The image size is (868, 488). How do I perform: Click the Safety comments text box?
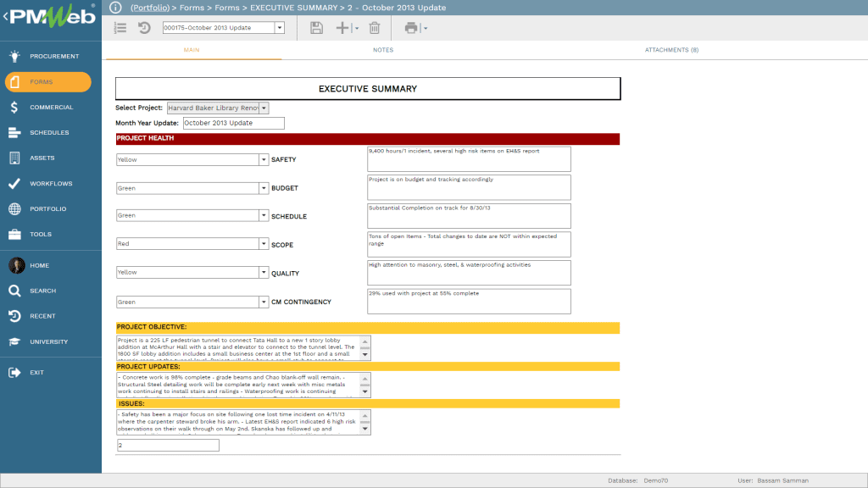[x=469, y=158]
